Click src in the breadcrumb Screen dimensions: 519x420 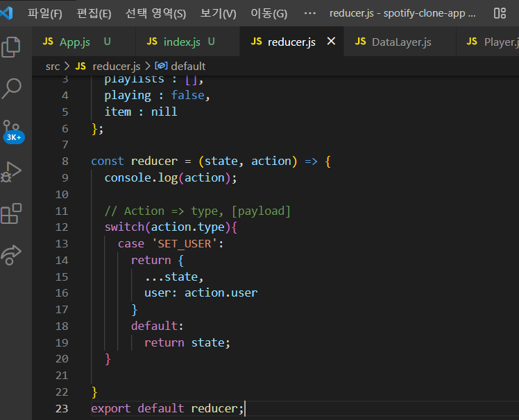click(x=53, y=67)
